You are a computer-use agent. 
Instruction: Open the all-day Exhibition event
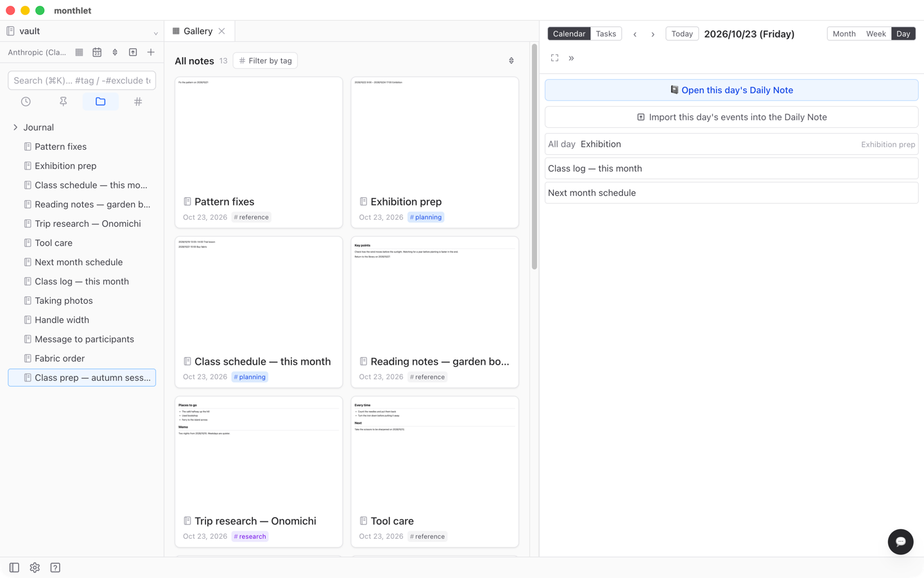tap(732, 144)
